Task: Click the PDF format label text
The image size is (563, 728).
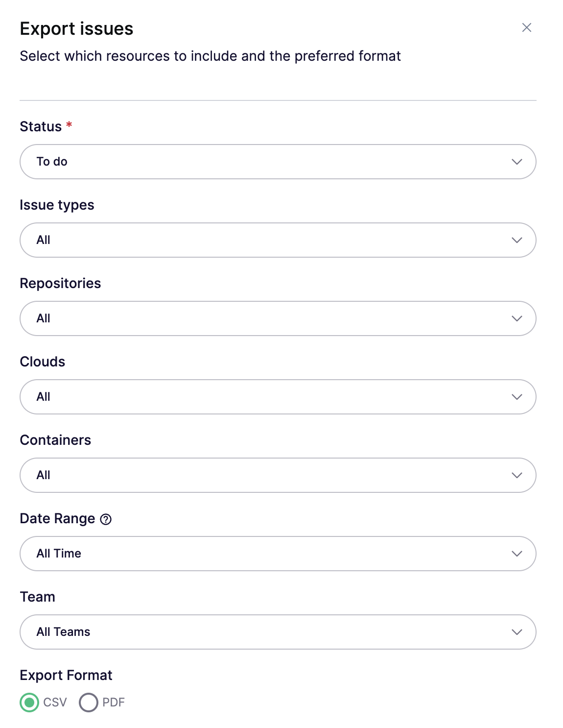Action: (114, 703)
